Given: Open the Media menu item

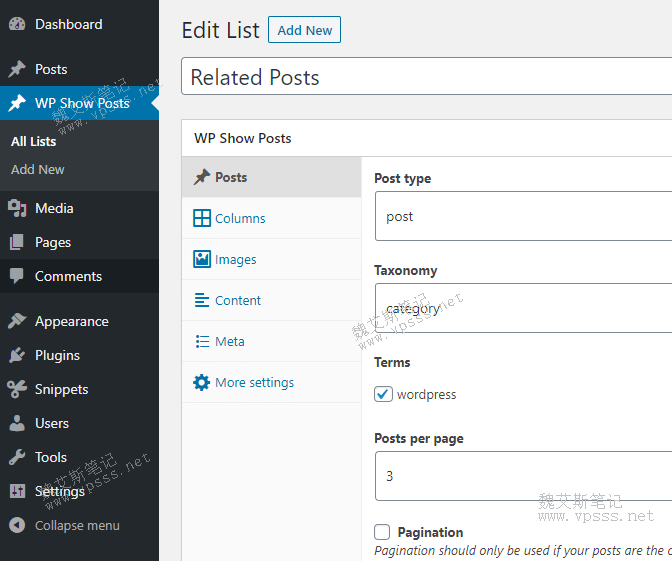Looking at the screenshot, I should pos(79,208).
